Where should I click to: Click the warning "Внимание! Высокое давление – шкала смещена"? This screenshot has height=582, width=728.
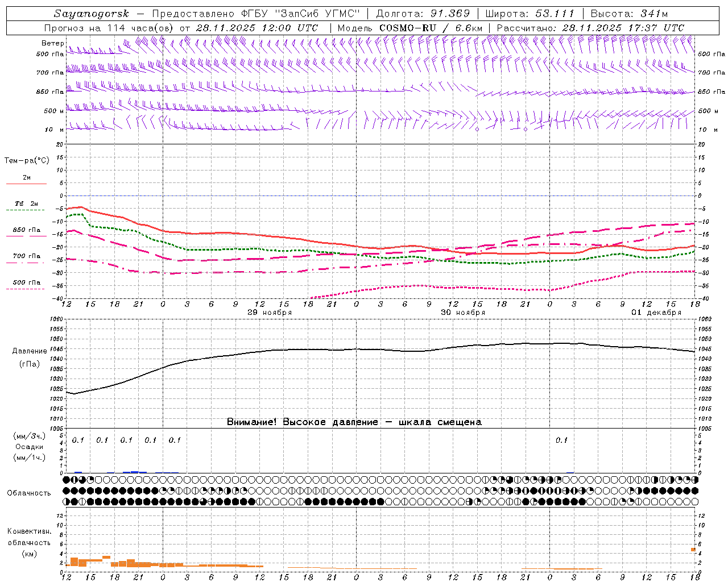[354, 422]
